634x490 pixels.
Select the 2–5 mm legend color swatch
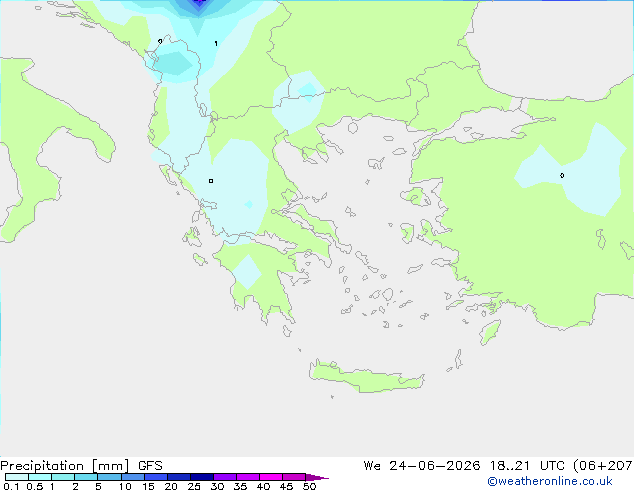click(86, 477)
